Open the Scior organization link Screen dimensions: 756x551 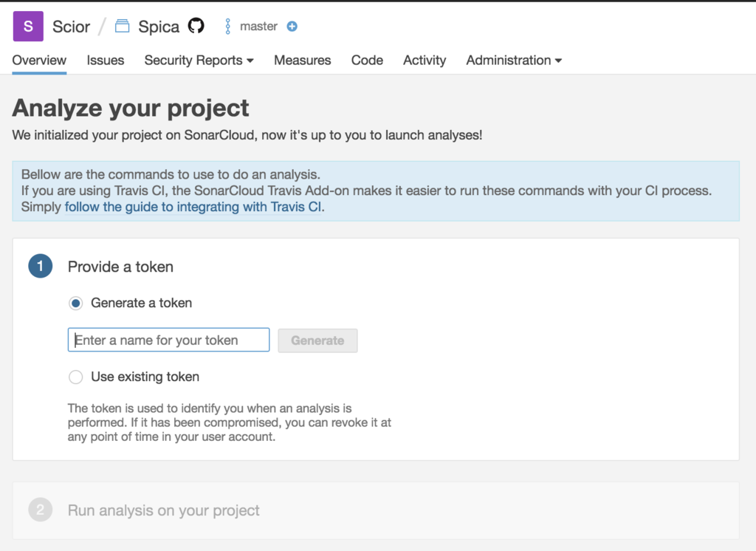pyautogui.click(x=71, y=27)
